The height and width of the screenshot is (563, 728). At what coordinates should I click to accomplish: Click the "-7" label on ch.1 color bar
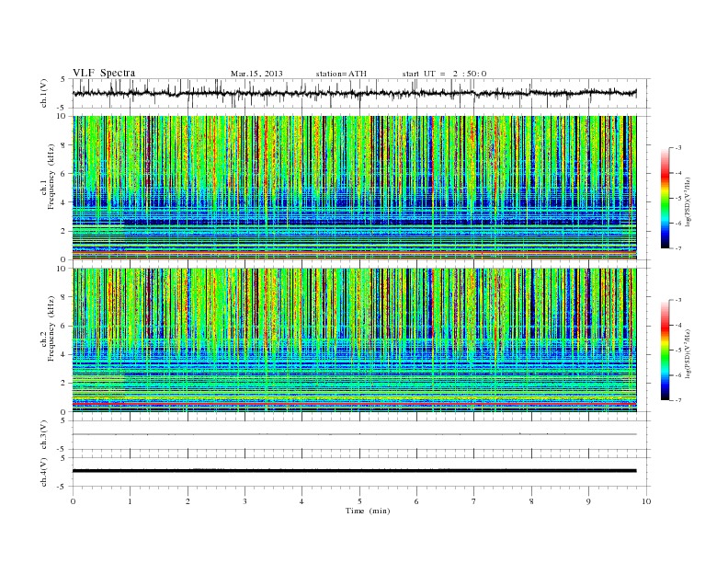pyautogui.click(x=678, y=248)
